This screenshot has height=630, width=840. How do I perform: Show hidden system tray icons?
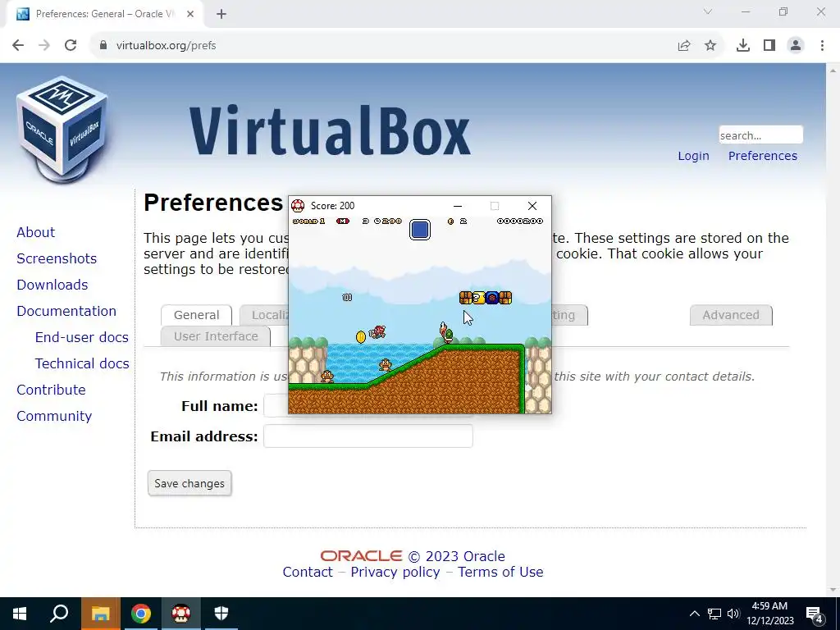click(x=694, y=614)
